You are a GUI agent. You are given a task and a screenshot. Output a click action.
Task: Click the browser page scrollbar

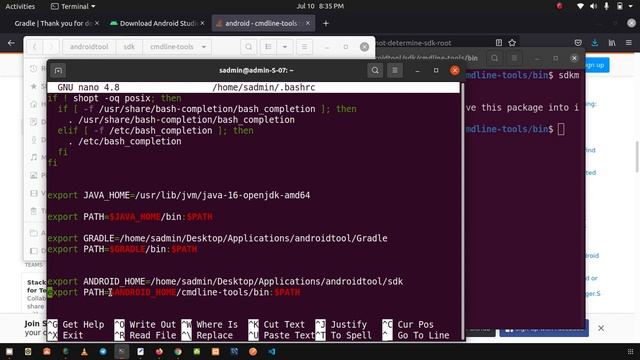click(x=637, y=157)
